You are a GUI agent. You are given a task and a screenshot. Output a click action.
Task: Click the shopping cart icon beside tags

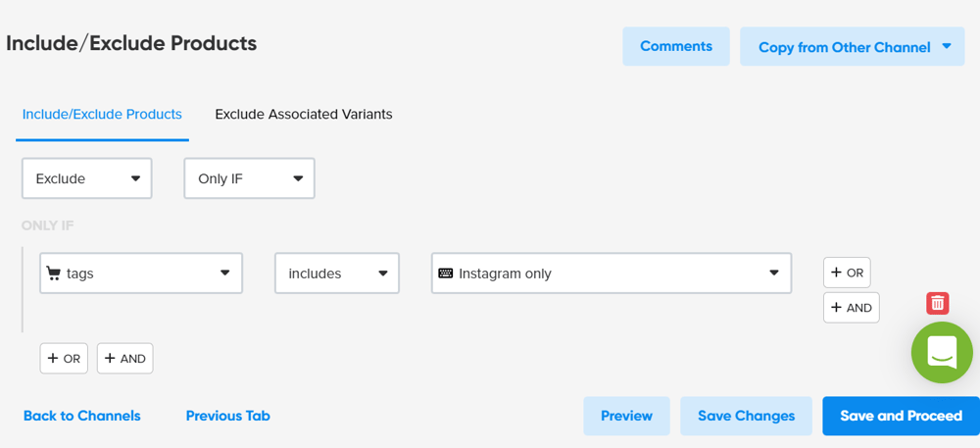click(54, 274)
